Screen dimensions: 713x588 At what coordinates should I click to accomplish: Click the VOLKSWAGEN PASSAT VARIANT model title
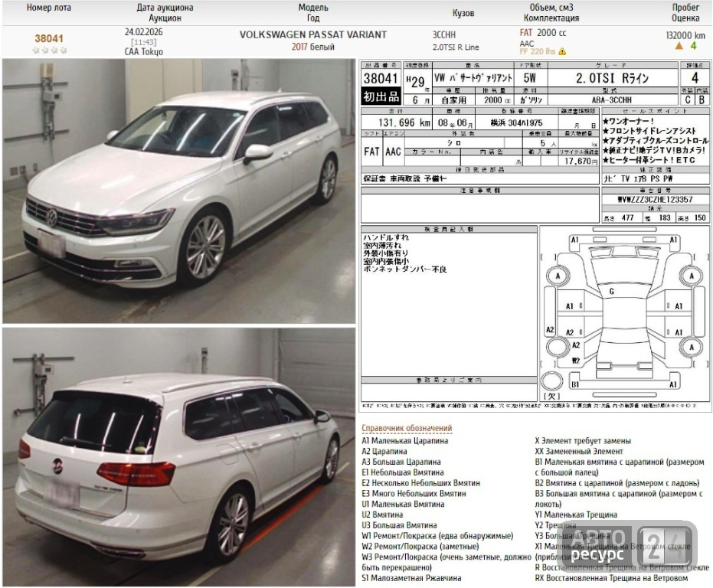(x=312, y=35)
